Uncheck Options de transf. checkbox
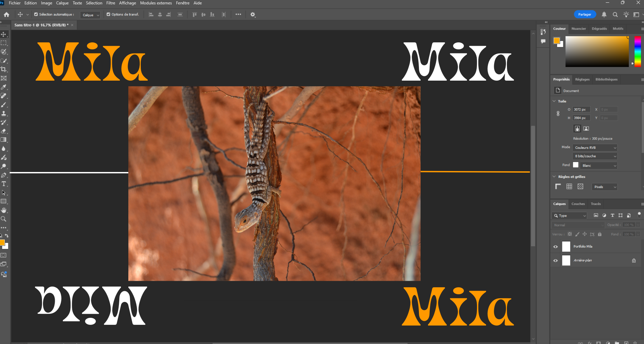644x344 pixels. pyautogui.click(x=109, y=14)
